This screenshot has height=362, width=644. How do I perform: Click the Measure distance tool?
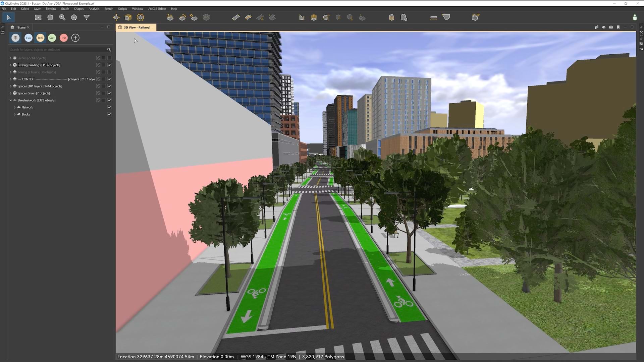pyautogui.click(x=433, y=17)
